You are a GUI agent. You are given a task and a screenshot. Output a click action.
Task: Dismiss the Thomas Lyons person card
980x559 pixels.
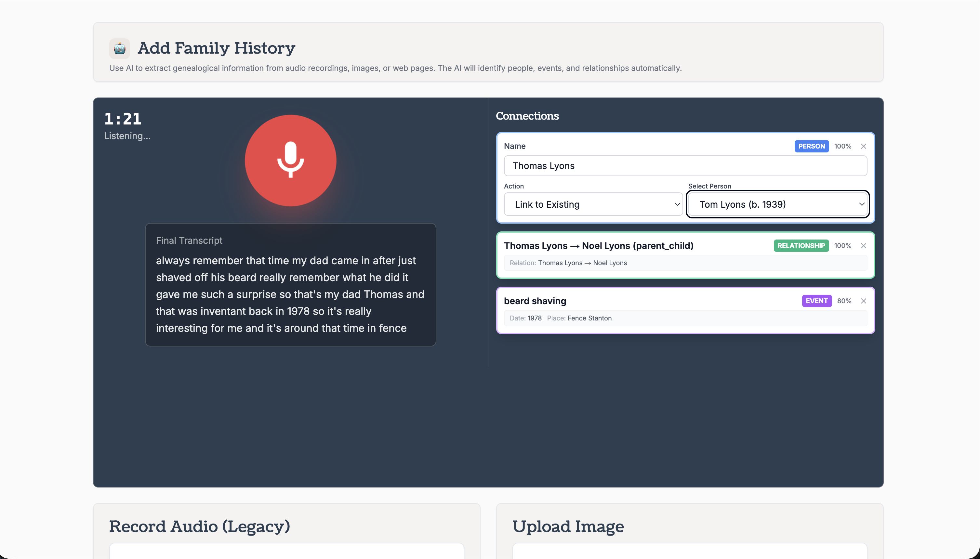click(x=864, y=146)
